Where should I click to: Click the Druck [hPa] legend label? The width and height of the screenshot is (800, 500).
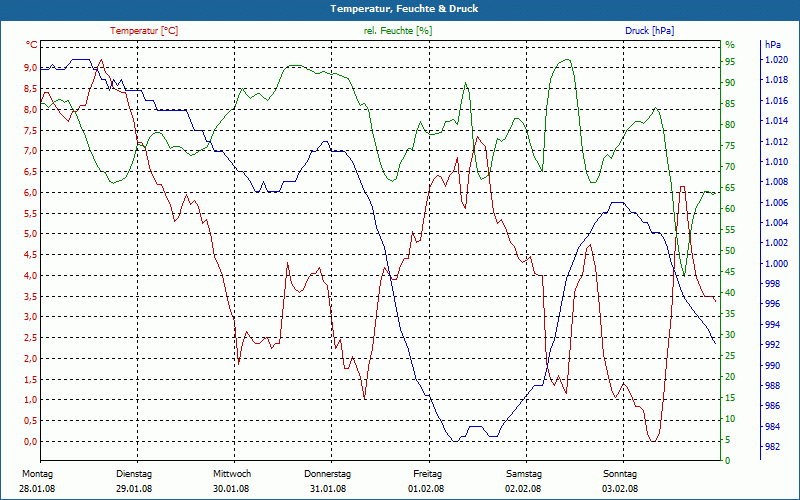tap(649, 31)
